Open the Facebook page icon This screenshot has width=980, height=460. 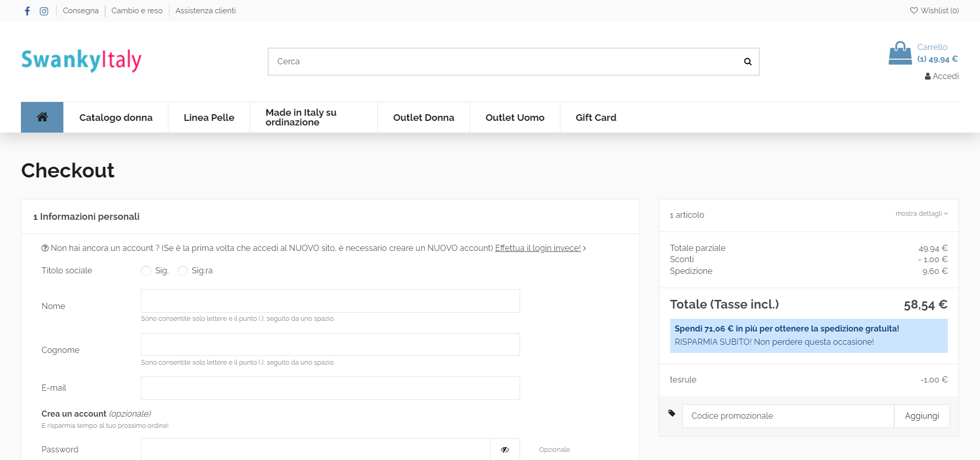[28, 11]
